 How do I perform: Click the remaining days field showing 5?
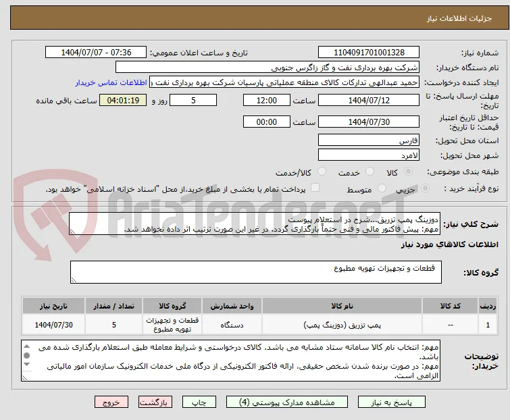click(193, 100)
